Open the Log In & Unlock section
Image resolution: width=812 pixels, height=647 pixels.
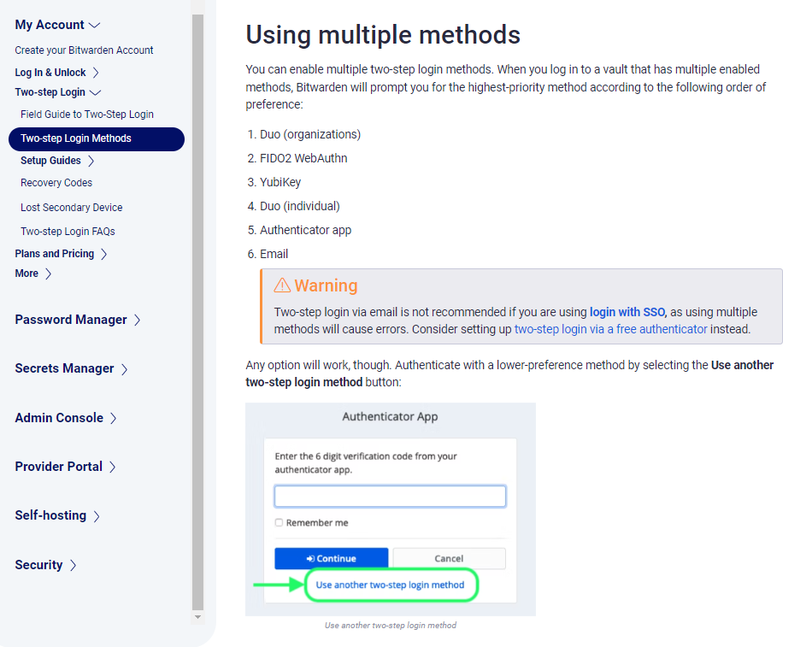click(50, 73)
